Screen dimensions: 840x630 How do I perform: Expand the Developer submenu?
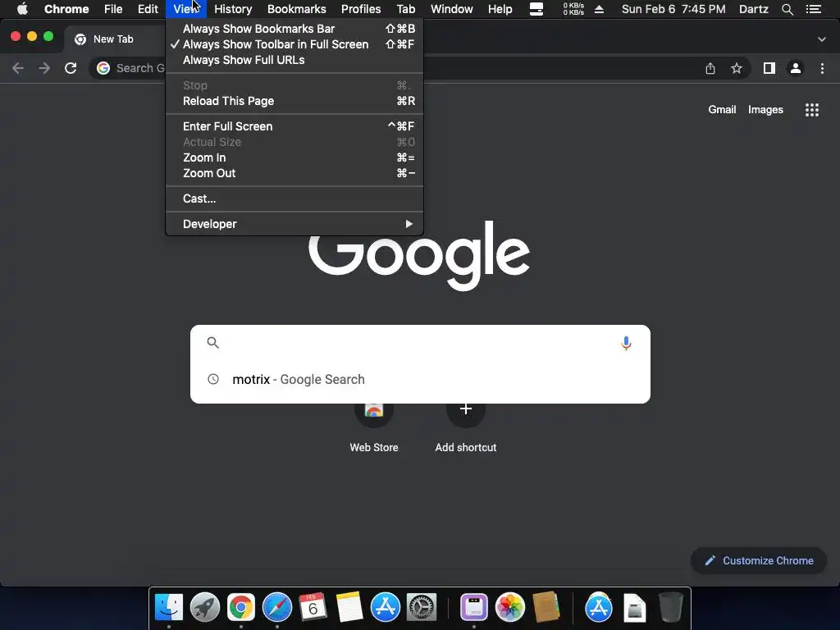tap(294, 224)
